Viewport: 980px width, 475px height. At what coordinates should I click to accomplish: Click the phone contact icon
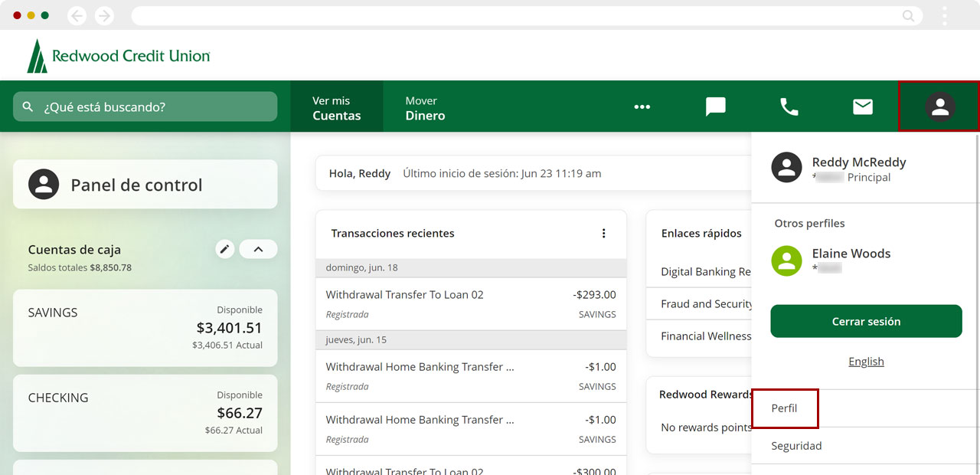point(789,106)
